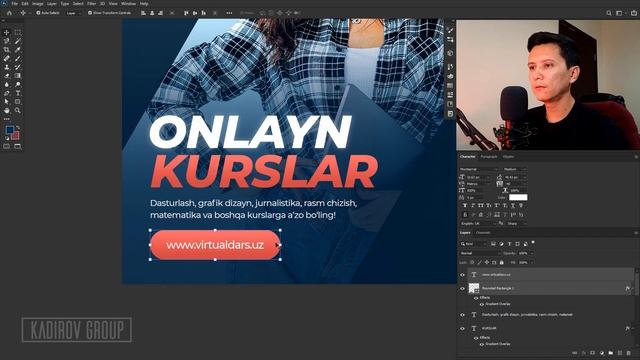Select the Hand tool
This screenshot has width=640, height=360.
click(7, 111)
